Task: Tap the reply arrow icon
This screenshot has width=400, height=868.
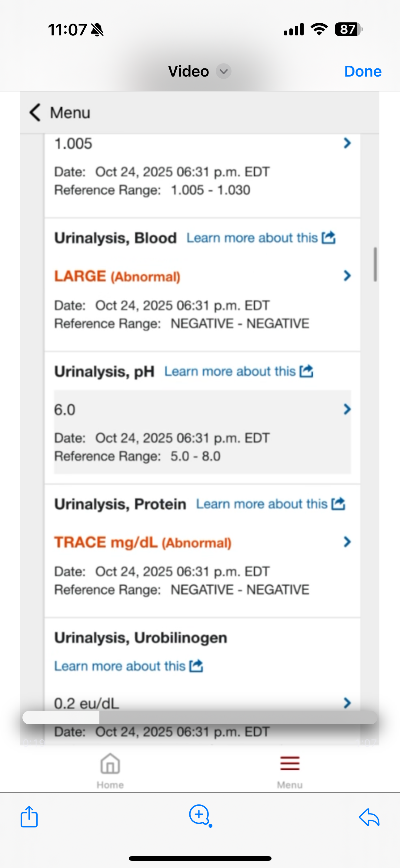Action: point(369,817)
